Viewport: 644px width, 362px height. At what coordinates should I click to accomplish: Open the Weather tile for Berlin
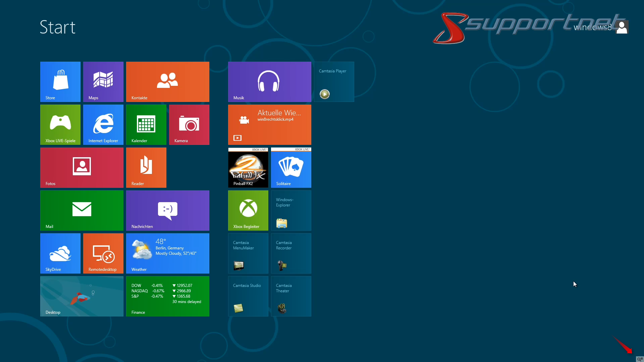[x=168, y=253]
